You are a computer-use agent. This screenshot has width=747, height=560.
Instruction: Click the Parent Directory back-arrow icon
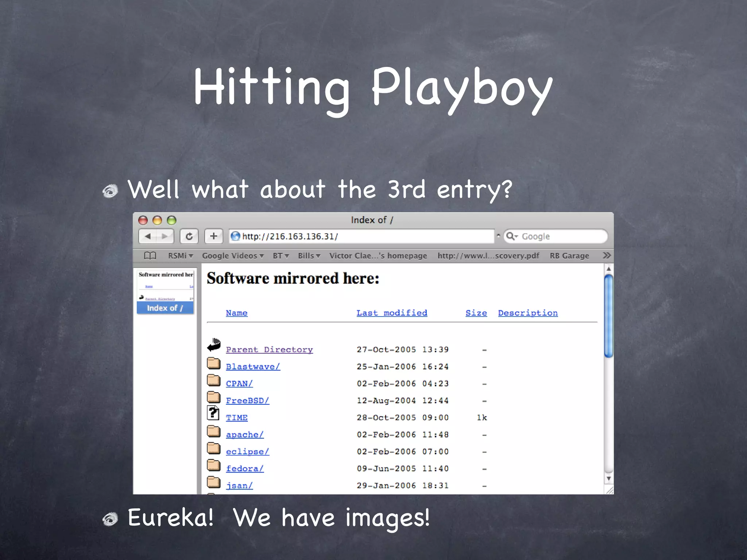[214, 345]
